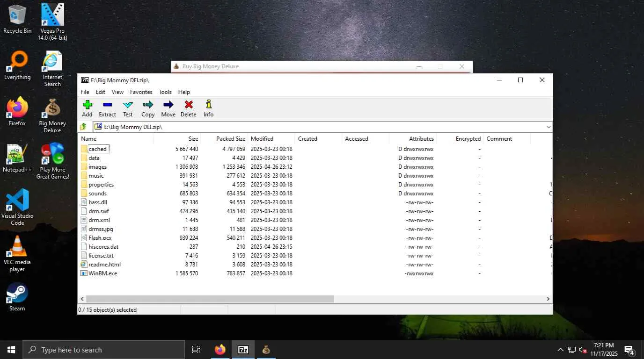Viewport: 644px width, 359px height.
Task: Select the sounds folder name
Action: [97, 193]
